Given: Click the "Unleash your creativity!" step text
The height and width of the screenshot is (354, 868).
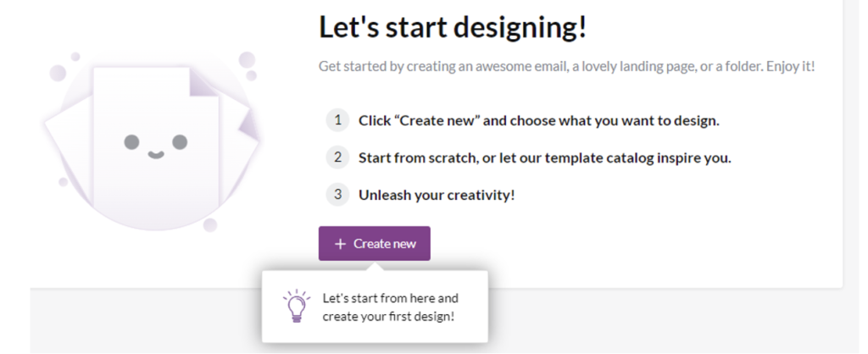Looking at the screenshot, I should point(437,195).
